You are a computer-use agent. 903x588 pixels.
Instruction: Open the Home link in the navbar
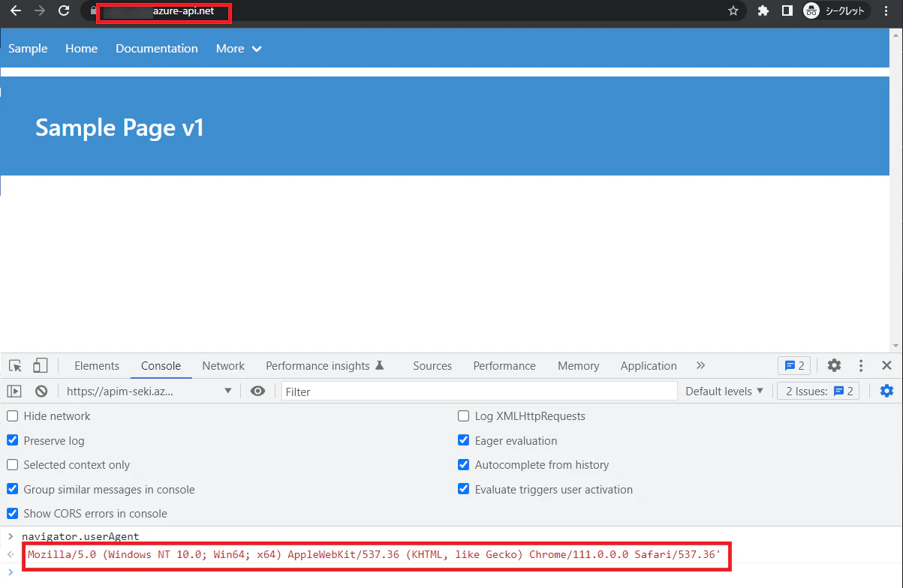pyautogui.click(x=81, y=48)
